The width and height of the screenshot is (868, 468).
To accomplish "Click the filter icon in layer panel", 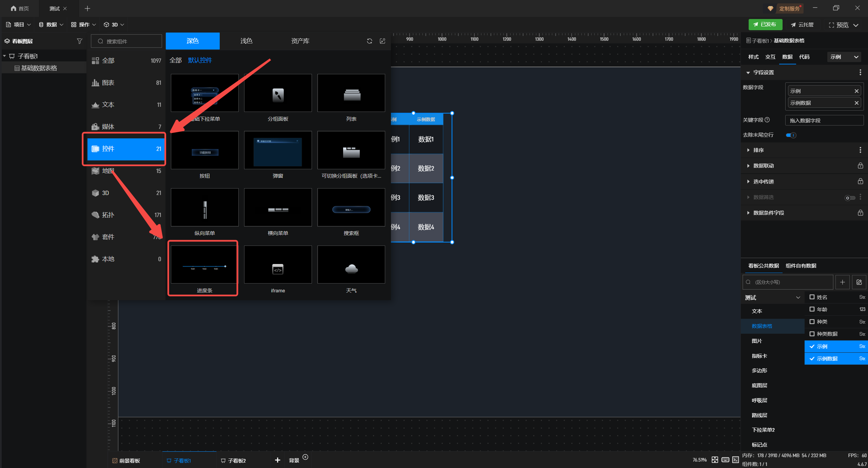I will (79, 41).
